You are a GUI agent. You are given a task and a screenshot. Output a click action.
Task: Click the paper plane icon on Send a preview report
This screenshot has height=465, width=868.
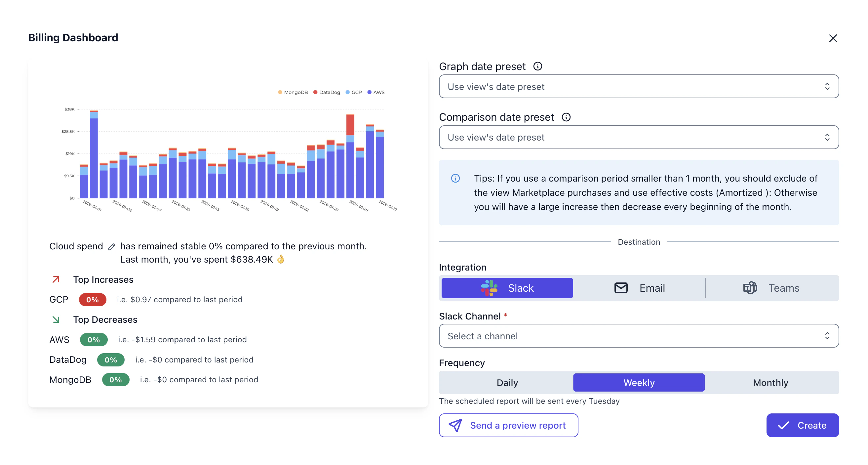[455, 425]
